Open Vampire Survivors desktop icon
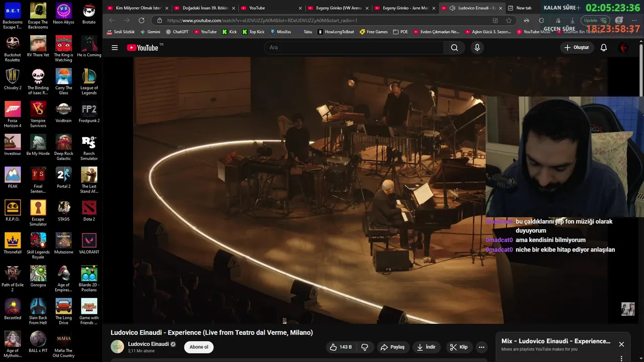This screenshot has width=644, height=362. pyautogui.click(x=38, y=115)
